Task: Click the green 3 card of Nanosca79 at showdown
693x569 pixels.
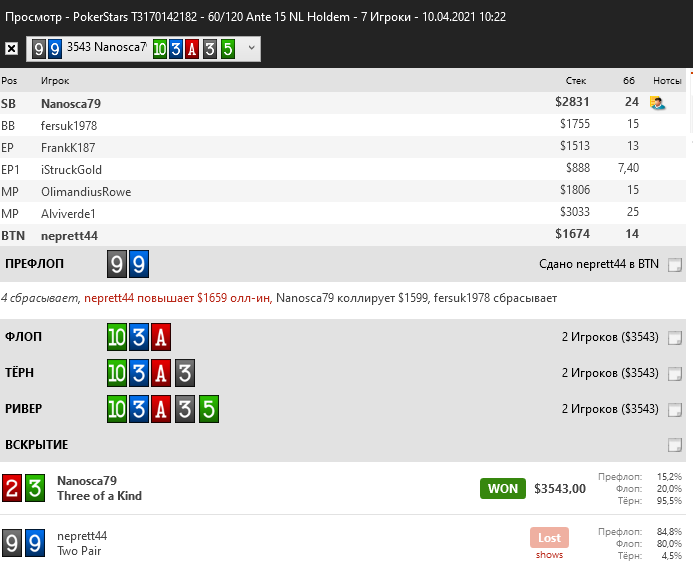Action: point(35,488)
